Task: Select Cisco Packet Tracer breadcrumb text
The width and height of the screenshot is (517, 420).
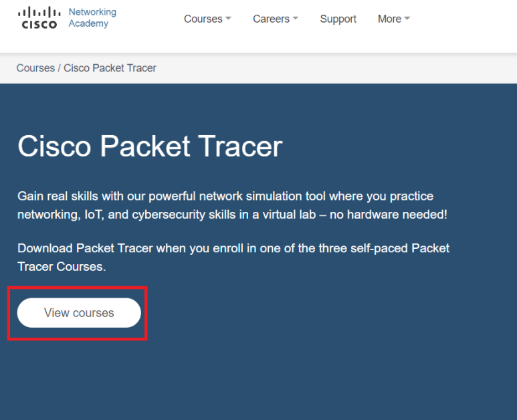Action: 110,68
